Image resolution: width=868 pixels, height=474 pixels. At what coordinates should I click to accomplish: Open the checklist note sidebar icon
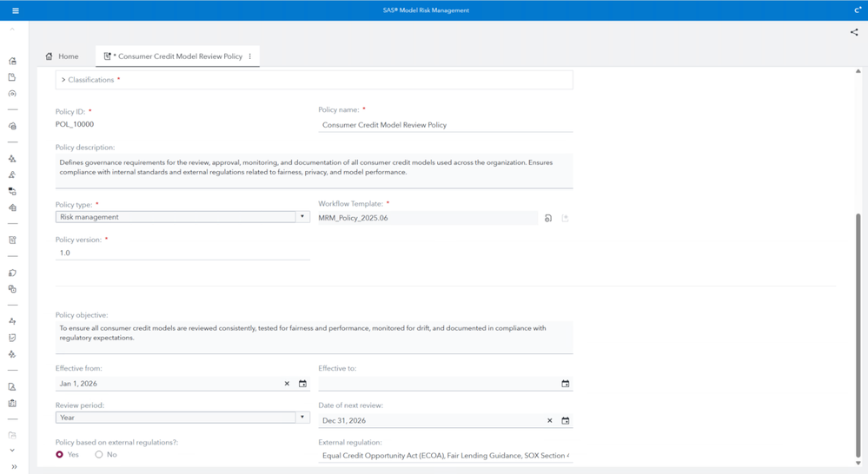click(x=12, y=338)
